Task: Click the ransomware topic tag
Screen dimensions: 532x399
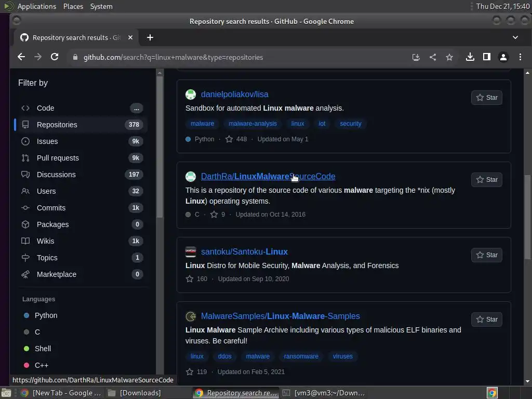Action: [301, 356]
